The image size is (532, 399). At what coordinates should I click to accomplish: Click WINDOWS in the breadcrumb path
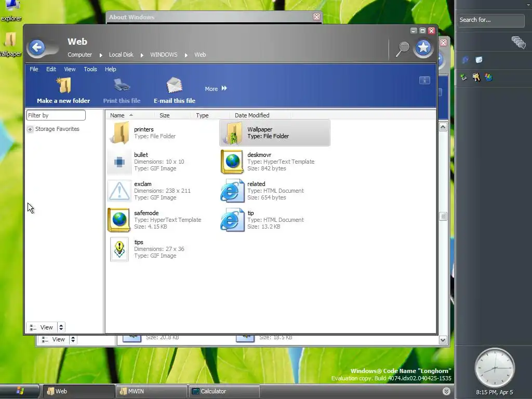[164, 55]
